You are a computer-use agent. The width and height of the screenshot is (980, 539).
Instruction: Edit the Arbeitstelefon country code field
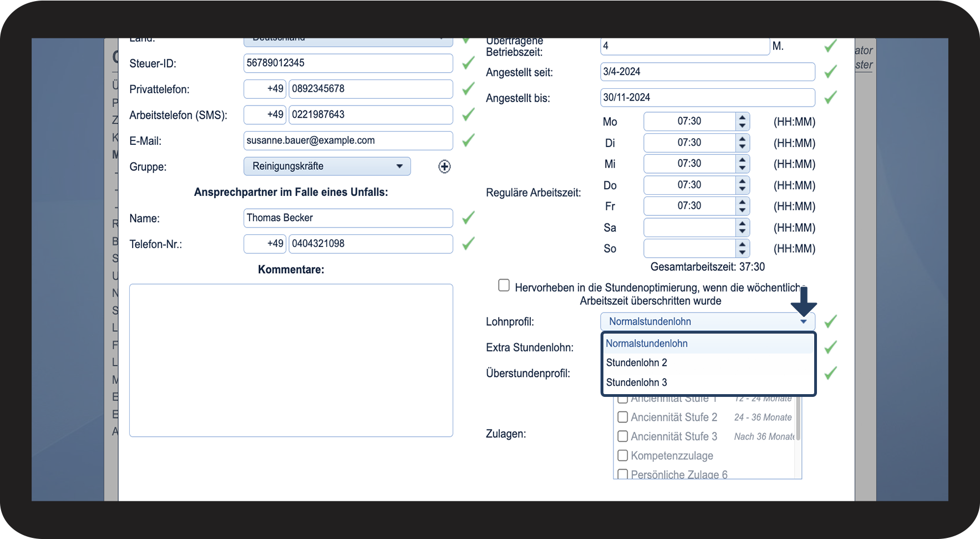coord(265,115)
